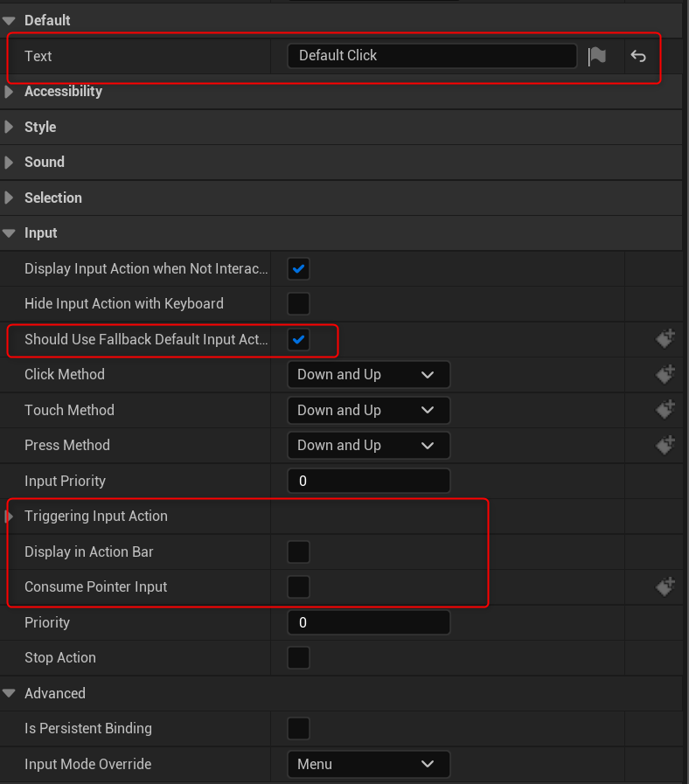The image size is (689, 784).
Task: Open binding icon for Should Use Fallback
Action: [x=665, y=339]
